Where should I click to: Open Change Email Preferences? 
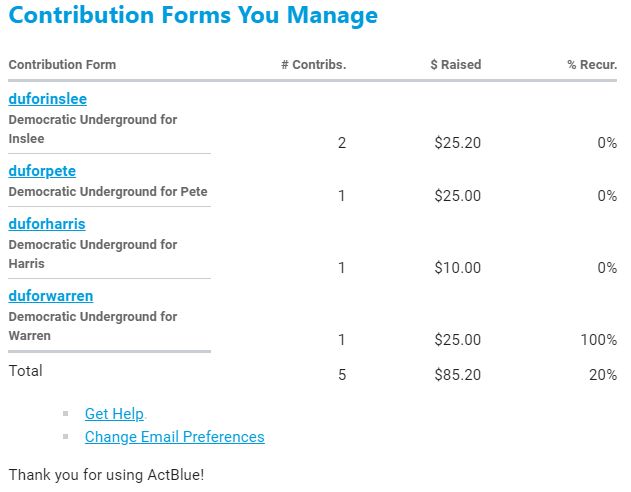click(x=174, y=437)
